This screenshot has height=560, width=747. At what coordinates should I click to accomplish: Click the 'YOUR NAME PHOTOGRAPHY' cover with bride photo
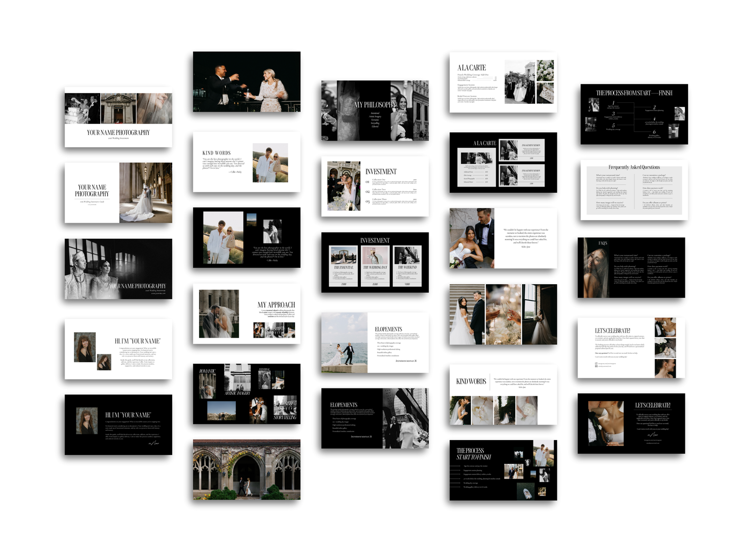pyautogui.click(x=118, y=193)
